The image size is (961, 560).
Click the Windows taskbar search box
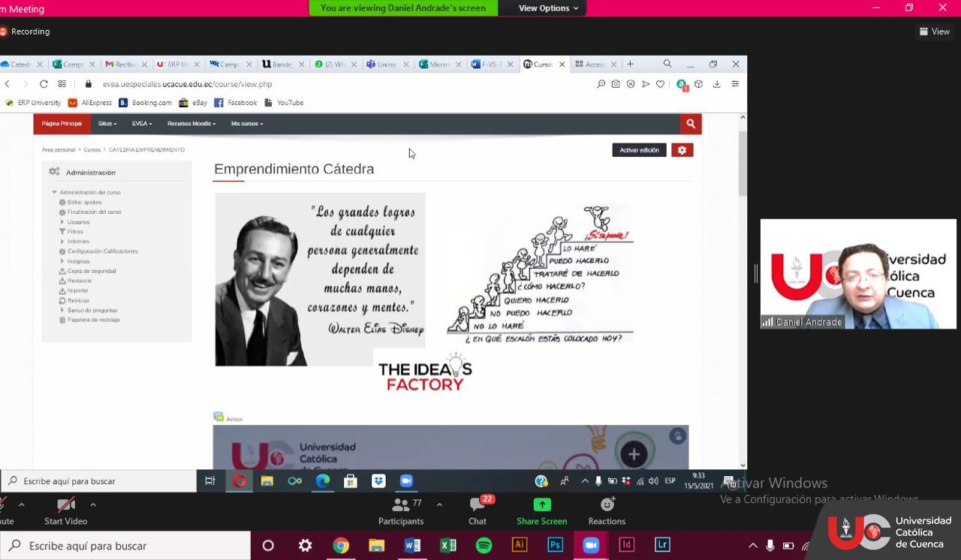[125, 546]
